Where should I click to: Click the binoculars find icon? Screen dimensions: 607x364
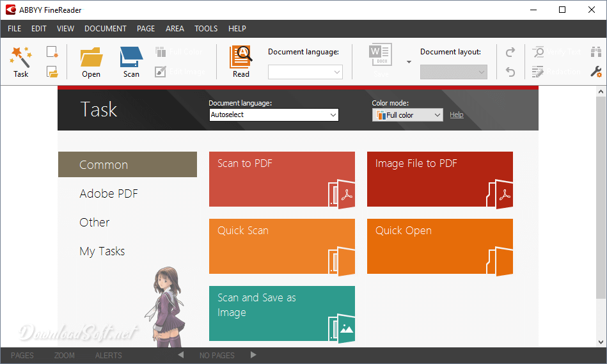coord(596,52)
